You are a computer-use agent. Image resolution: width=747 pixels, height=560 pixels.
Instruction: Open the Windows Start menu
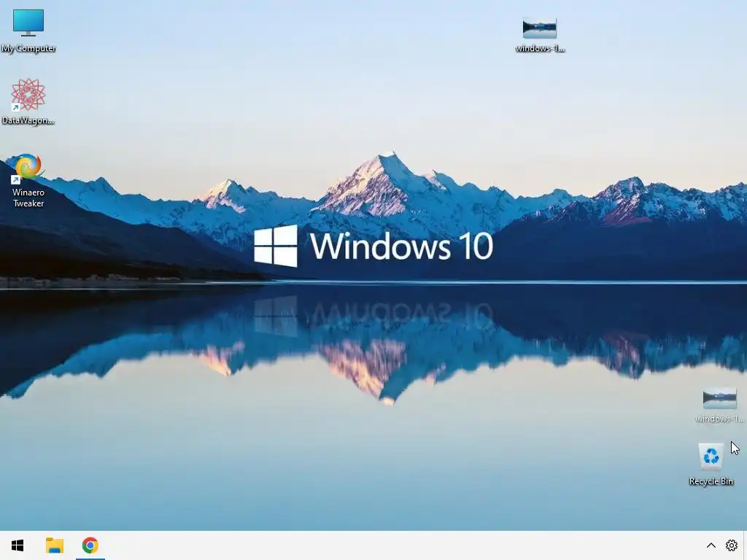click(18, 545)
